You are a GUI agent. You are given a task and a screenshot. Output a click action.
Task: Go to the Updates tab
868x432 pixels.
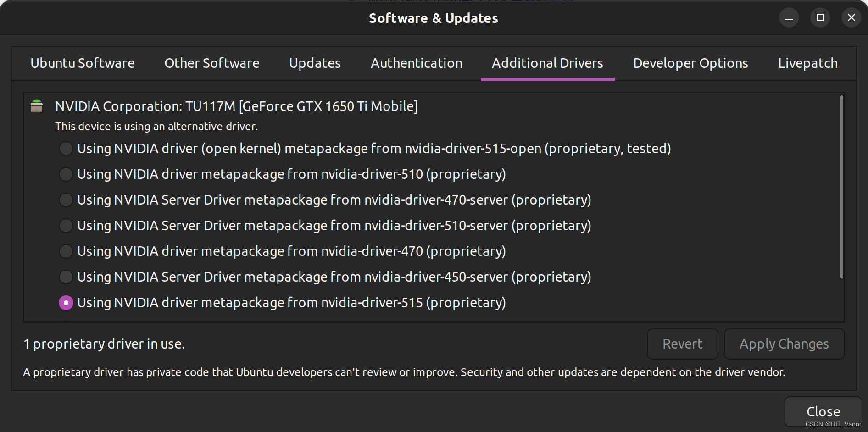(x=315, y=63)
